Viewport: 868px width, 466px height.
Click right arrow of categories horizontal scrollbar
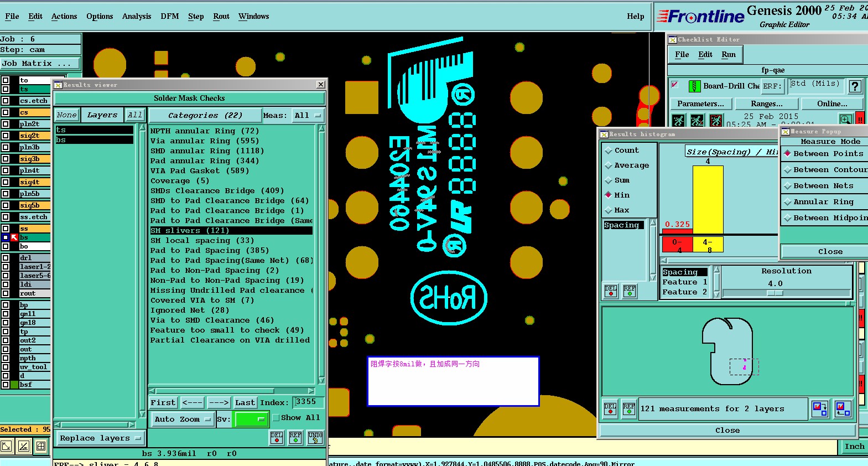click(x=312, y=391)
